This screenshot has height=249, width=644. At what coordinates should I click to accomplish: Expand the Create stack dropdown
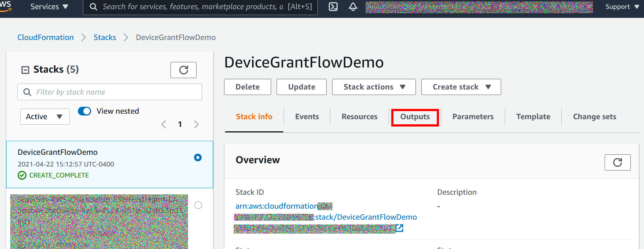(x=461, y=87)
